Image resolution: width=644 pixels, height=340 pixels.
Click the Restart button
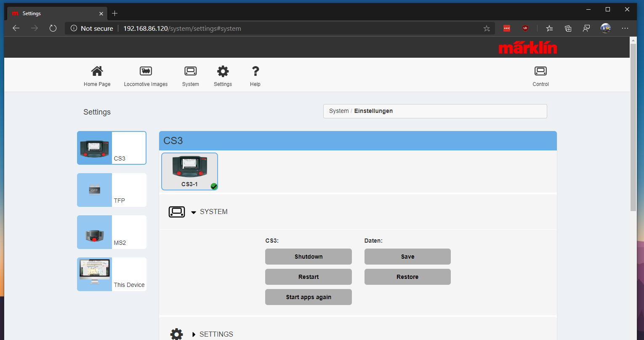[309, 277]
